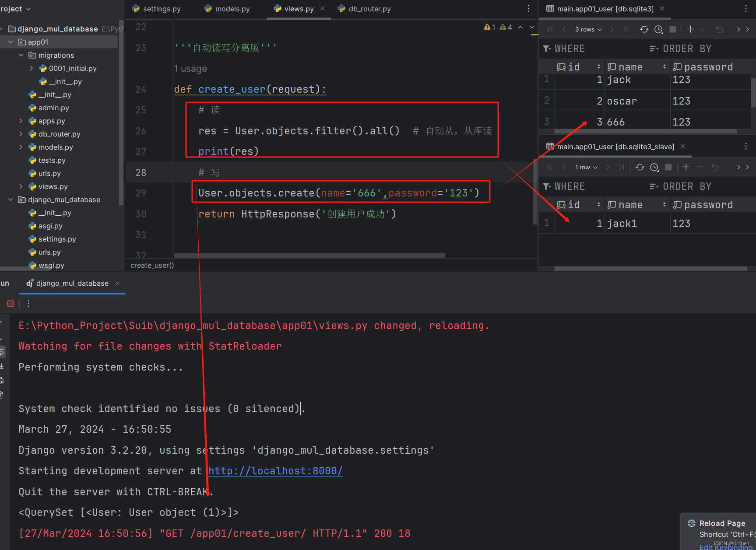
Task: Jump to next highlighted problem in editor
Action: [532, 27]
